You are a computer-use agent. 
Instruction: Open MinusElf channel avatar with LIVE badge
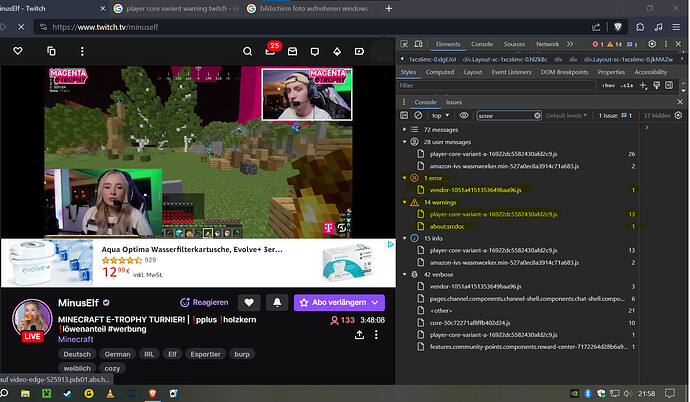pos(32,321)
